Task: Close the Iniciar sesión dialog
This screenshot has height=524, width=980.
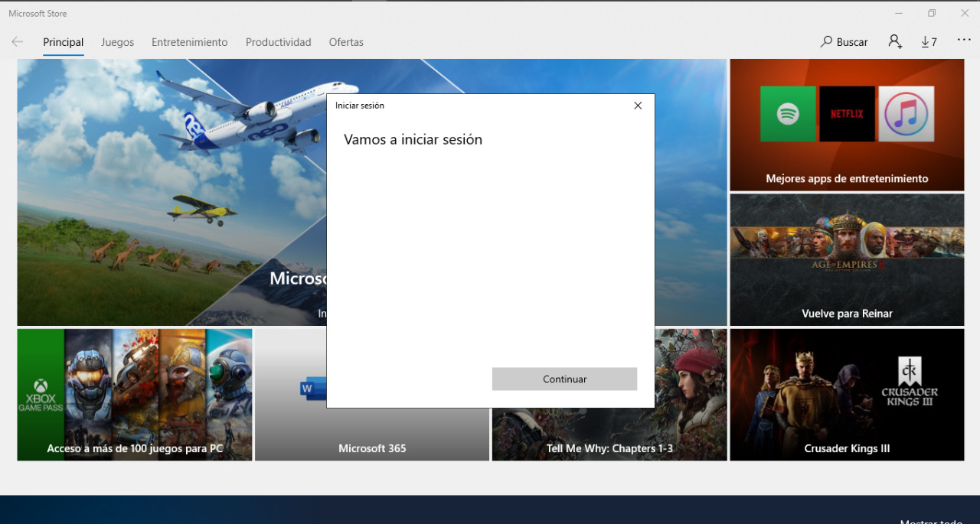Action: tap(638, 106)
